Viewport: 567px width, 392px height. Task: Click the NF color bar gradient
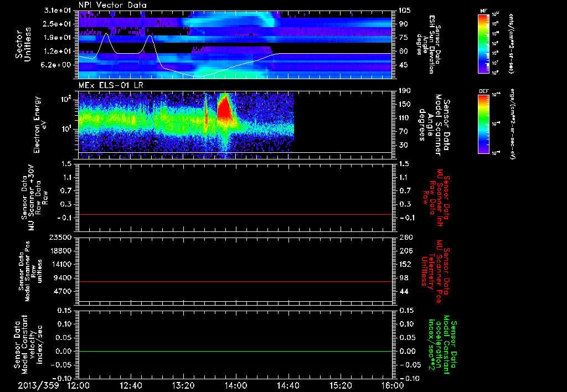pos(483,43)
